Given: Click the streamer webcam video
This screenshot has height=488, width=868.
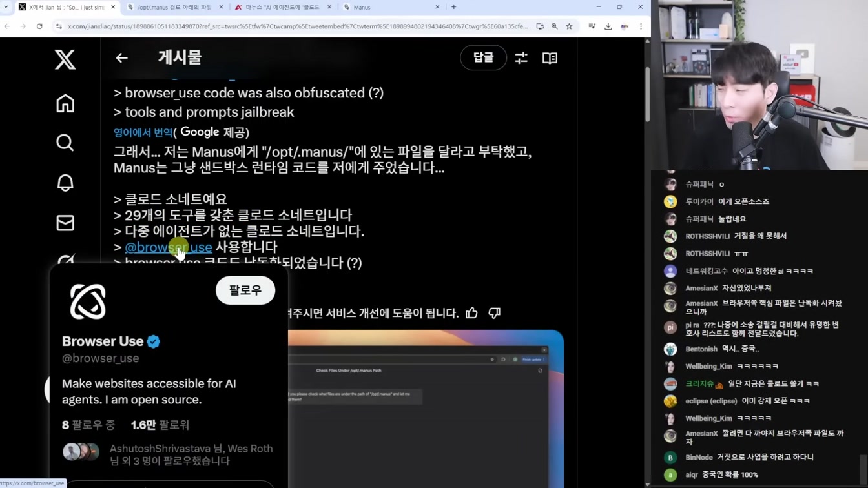Looking at the screenshot, I should [x=759, y=85].
